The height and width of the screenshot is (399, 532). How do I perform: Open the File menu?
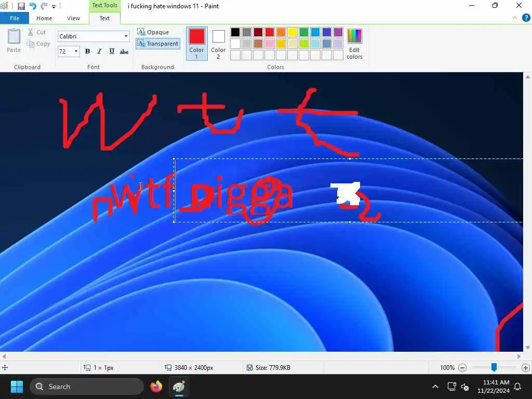(14, 18)
